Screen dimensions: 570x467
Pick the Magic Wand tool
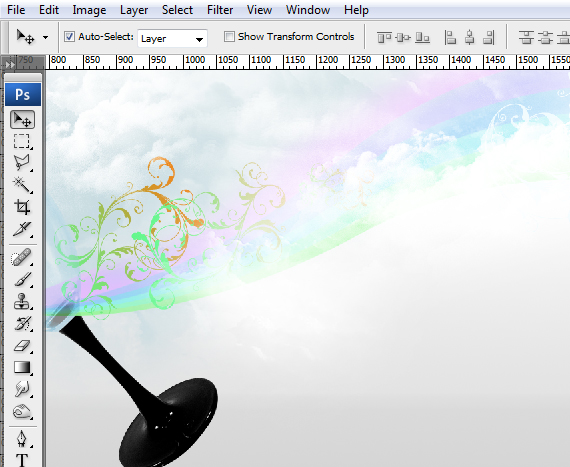tap(22, 185)
